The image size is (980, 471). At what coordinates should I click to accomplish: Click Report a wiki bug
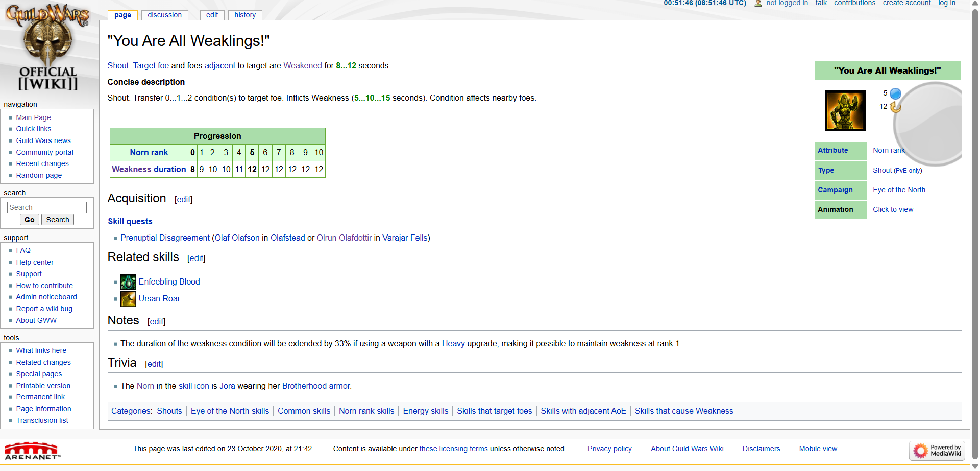44,309
